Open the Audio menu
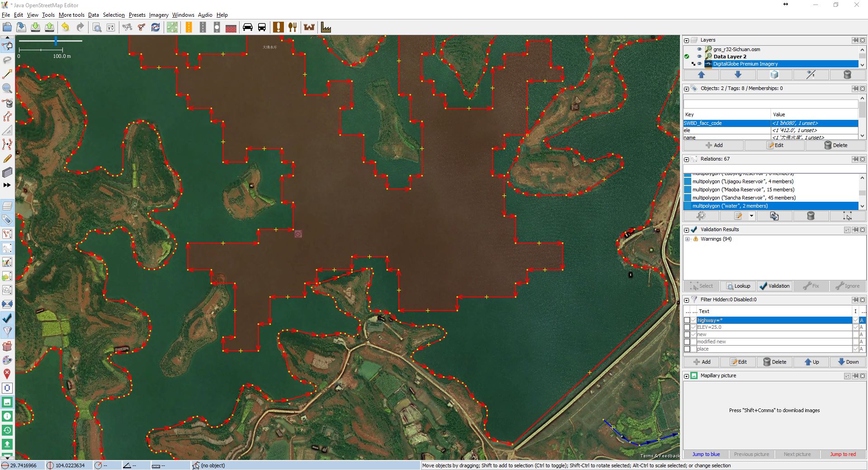Screen dimensions: 868x470 pos(205,15)
